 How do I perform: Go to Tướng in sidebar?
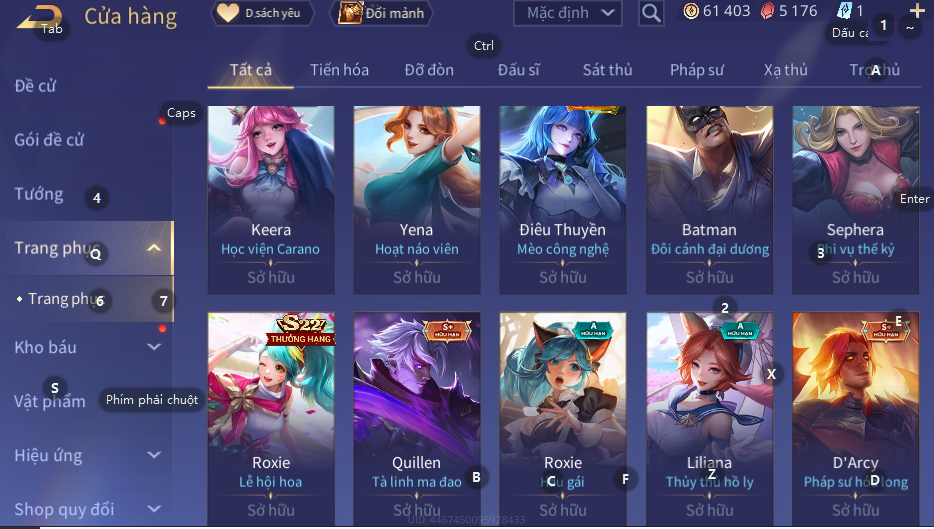[x=39, y=194]
